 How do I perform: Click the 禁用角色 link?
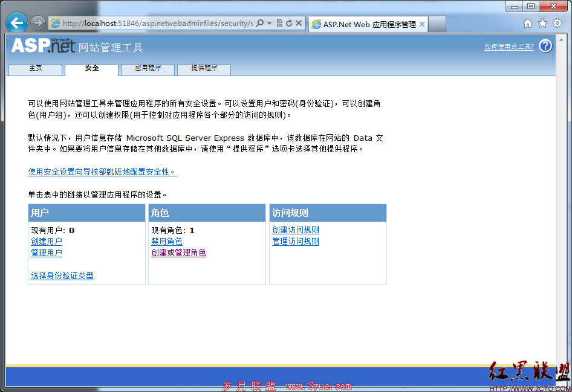click(167, 241)
